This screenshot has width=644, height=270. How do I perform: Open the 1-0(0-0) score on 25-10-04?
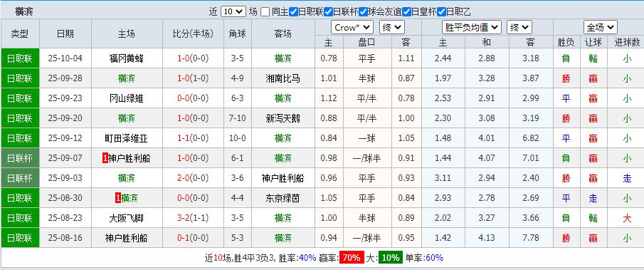pos(193,58)
